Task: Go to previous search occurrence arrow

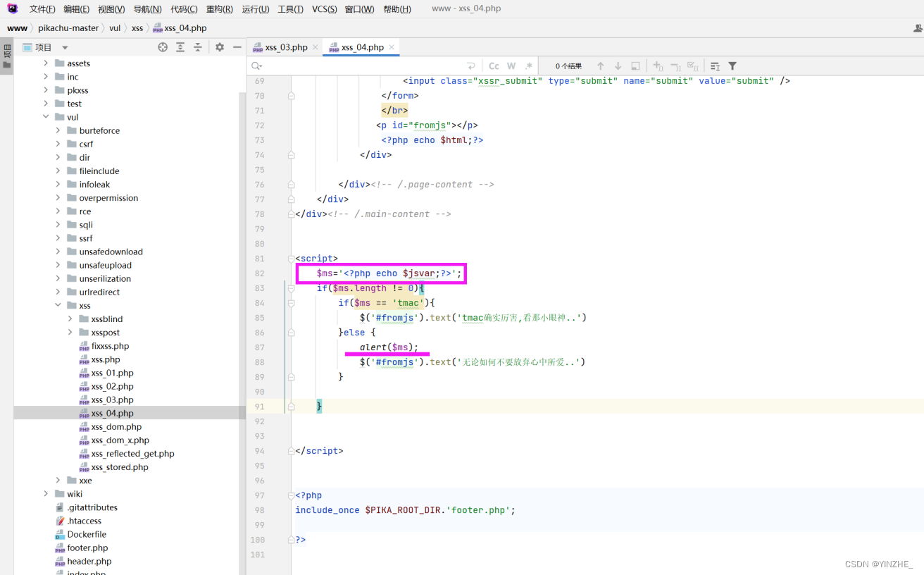Action: (x=601, y=66)
